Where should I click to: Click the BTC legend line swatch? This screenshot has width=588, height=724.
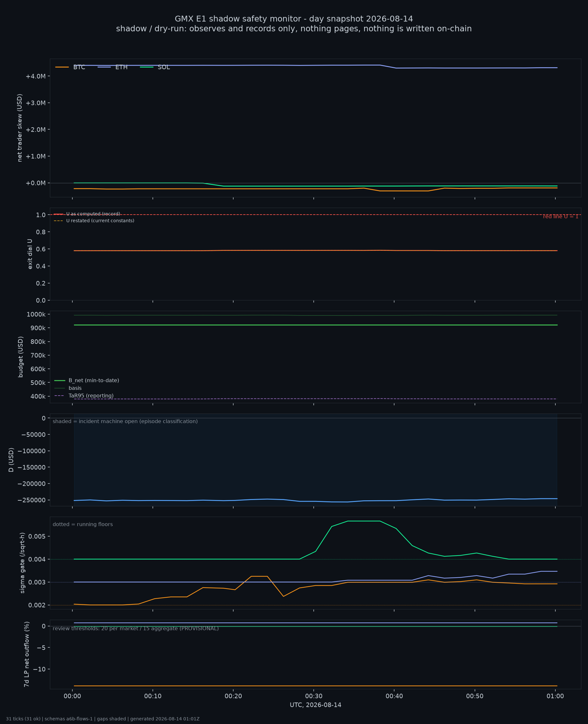pos(62,68)
